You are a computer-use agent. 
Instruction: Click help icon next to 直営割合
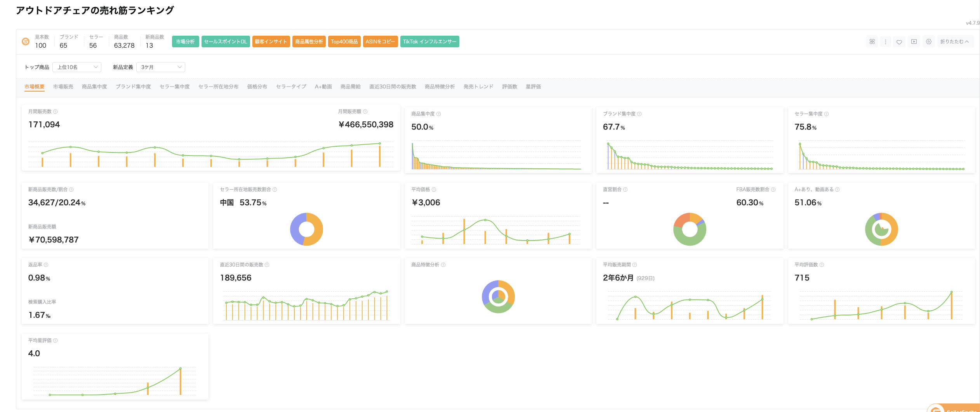coord(625,190)
